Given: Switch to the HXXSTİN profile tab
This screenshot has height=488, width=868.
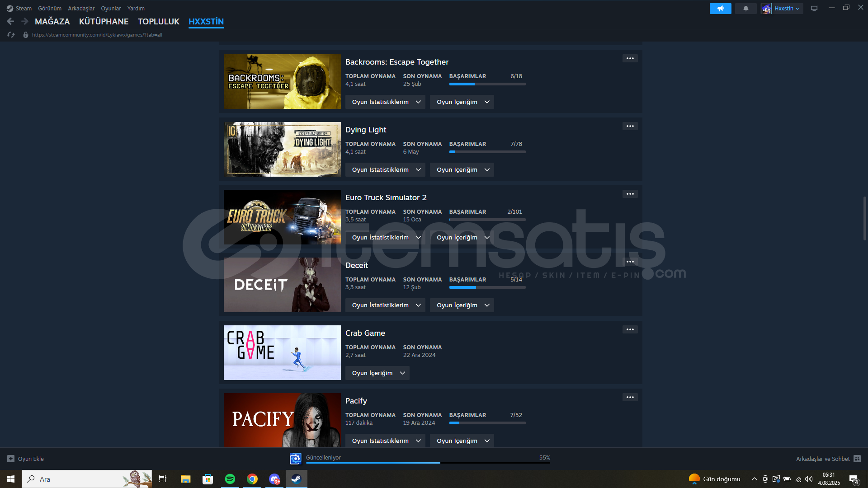Looking at the screenshot, I should click(206, 21).
